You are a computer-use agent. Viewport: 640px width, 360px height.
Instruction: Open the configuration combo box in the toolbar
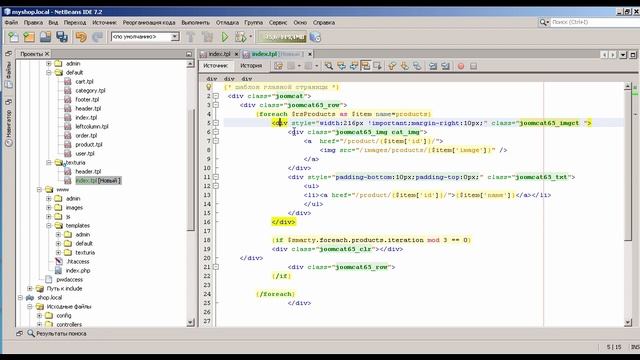click(x=145, y=37)
